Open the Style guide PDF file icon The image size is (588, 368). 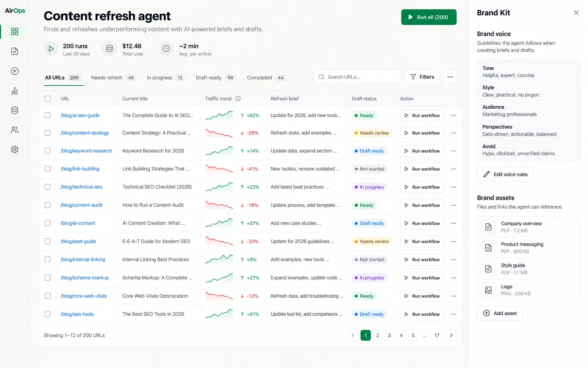coord(488,269)
